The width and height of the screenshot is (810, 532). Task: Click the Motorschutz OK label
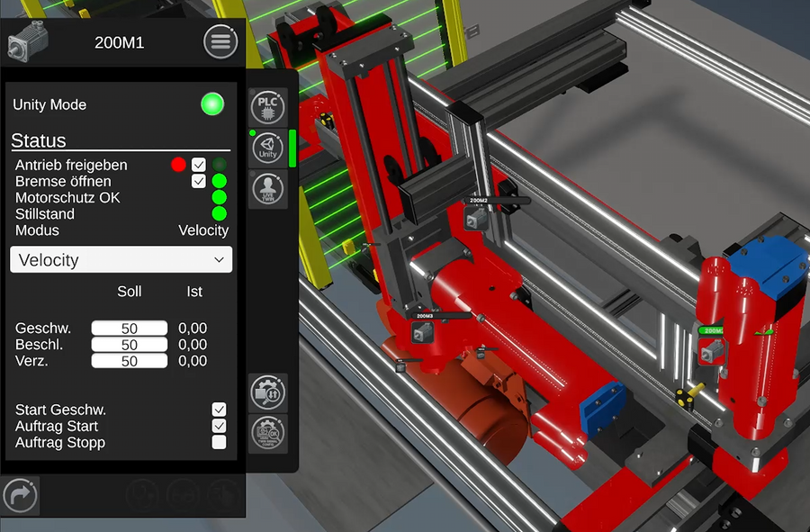click(x=67, y=198)
